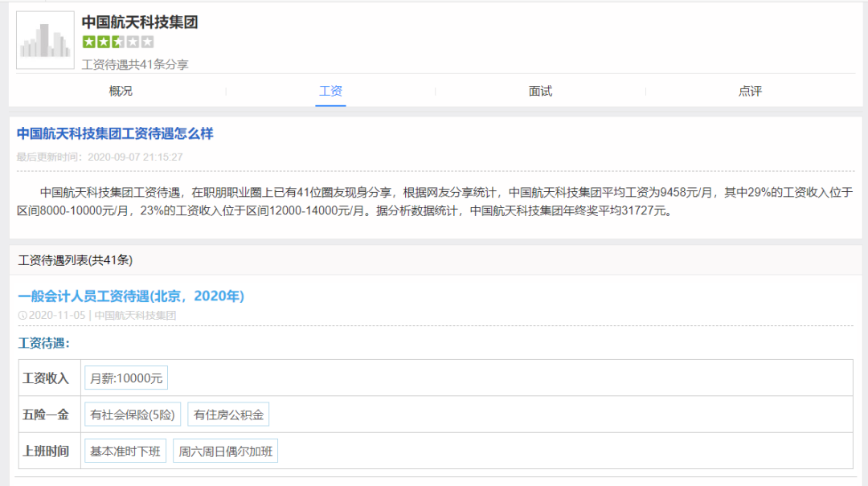Select the 工资 tab
The width and height of the screenshot is (868, 486).
pyautogui.click(x=330, y=91)
